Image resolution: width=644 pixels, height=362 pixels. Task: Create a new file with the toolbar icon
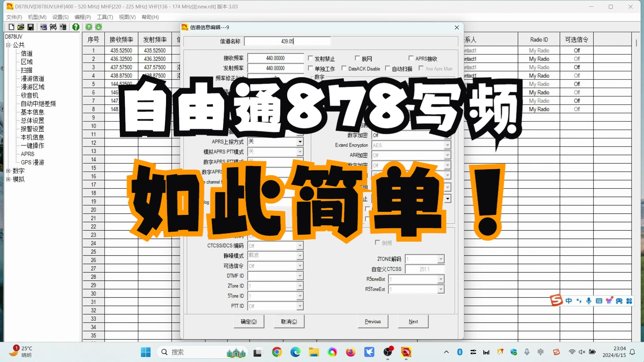coord(11,27)
